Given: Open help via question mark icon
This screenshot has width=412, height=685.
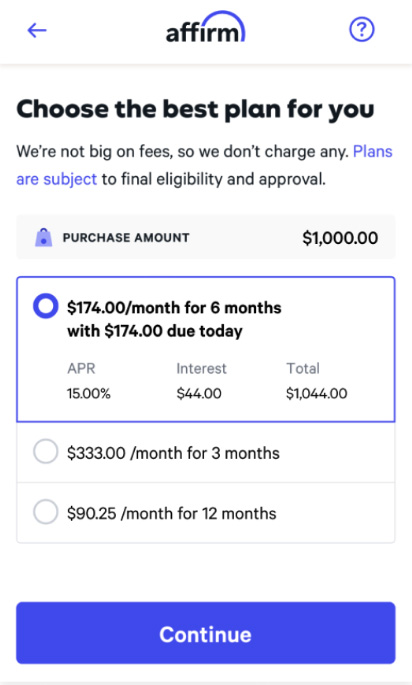Looking at the screenshot, I should (362, 30).
